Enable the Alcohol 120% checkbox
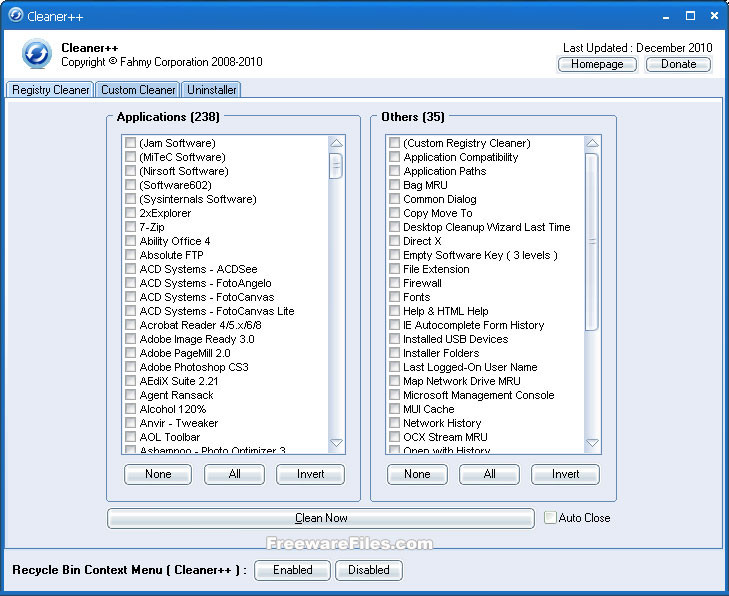The height and width of the screenshot is (596, 729). (131, 409)
